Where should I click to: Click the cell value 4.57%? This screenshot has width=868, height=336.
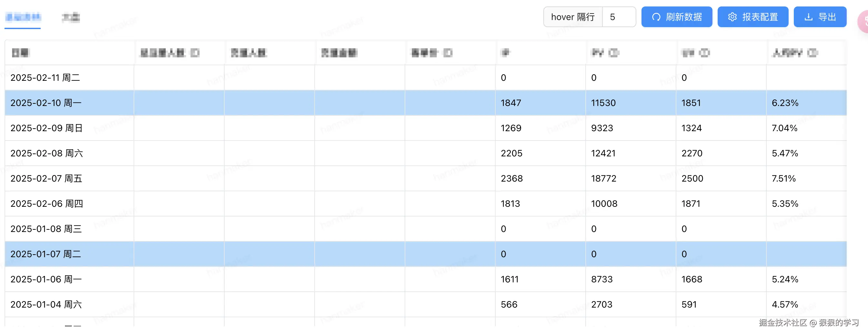click(785, 304)
